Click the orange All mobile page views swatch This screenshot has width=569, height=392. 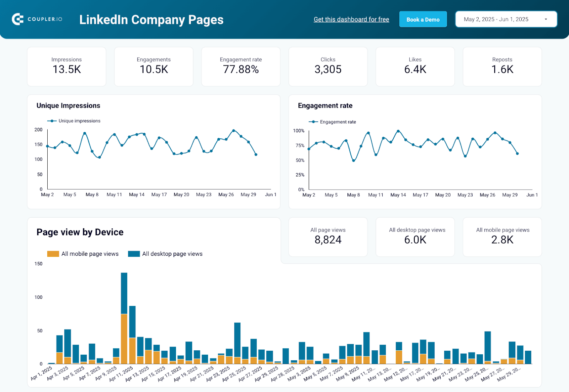pyautogui.click(x=53, y=254)
